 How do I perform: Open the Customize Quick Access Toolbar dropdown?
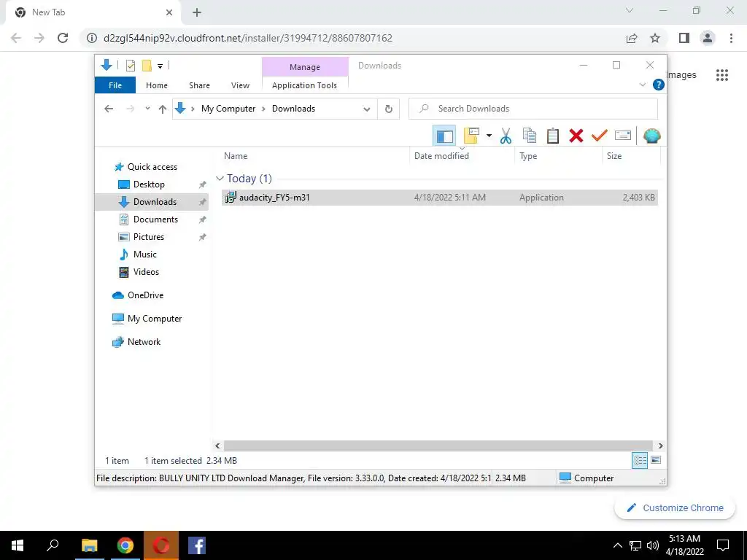coord(160,66)
